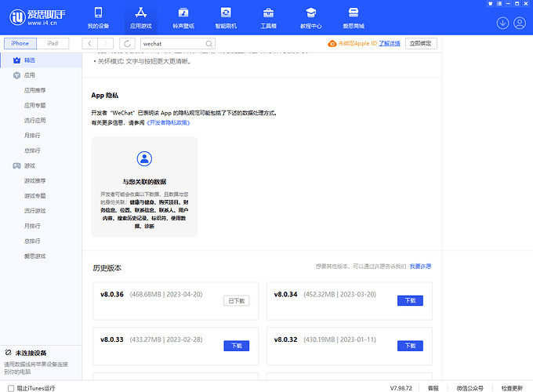Download version v8.0.34

tap(410, 300)
